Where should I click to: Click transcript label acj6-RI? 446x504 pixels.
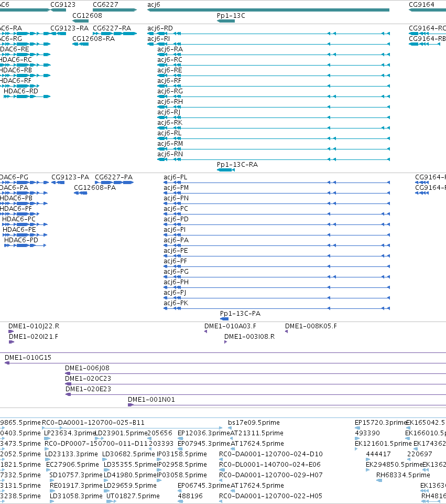click(159, 39)
